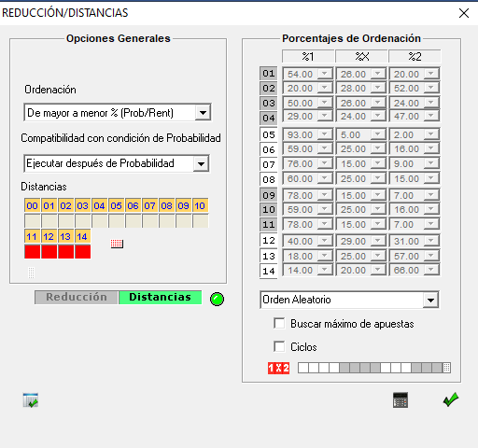This screenshot has height=448, width=478.
Task: Click the red grid icon beside the distances
Action: [x=117, y=244]
